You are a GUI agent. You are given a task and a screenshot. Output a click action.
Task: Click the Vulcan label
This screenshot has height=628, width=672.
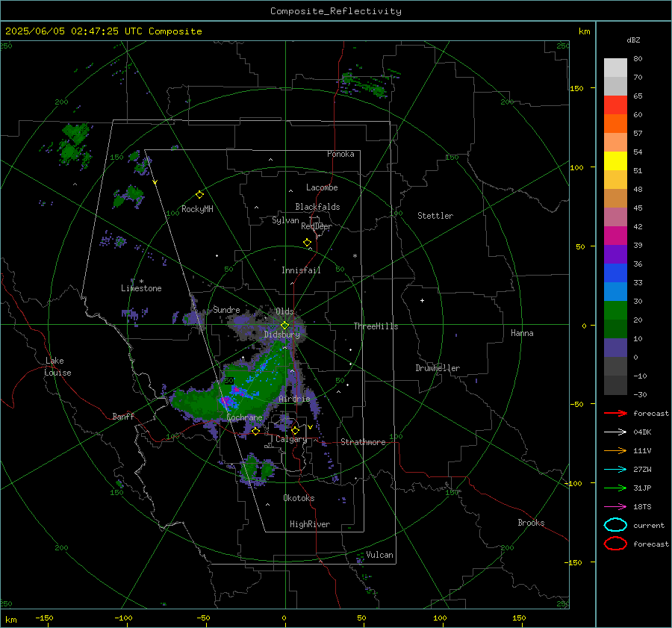coord(380,555)
